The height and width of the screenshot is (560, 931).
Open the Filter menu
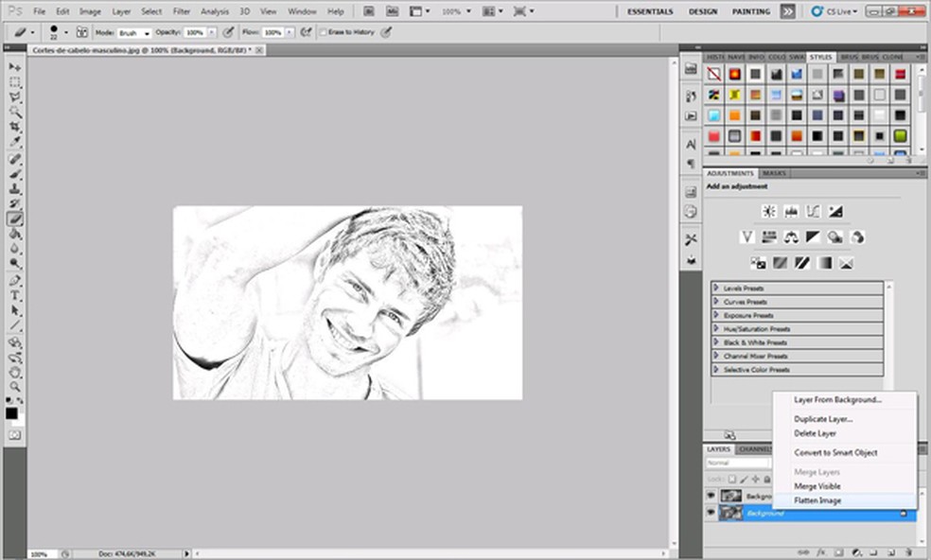point(182,11)
